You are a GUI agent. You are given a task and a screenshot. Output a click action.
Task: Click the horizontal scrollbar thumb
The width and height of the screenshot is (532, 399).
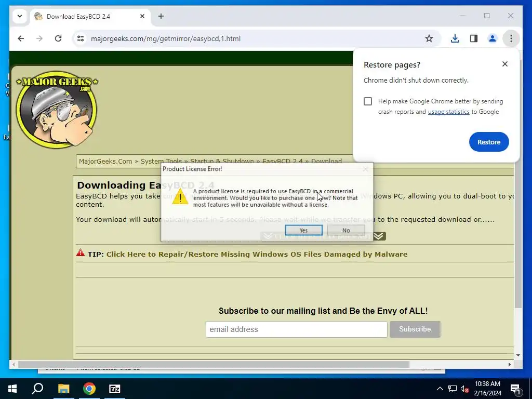tap(214, 364)
